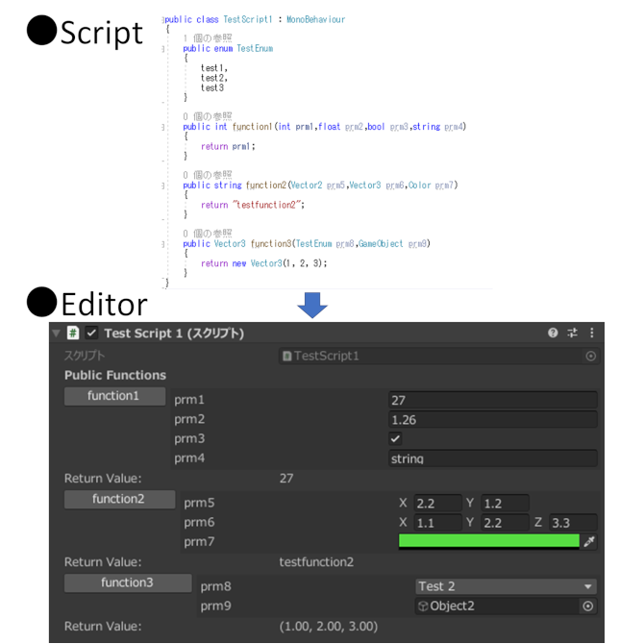
Task: Run the function1 button
Action: pyautogui.click(x=115, y=396)
